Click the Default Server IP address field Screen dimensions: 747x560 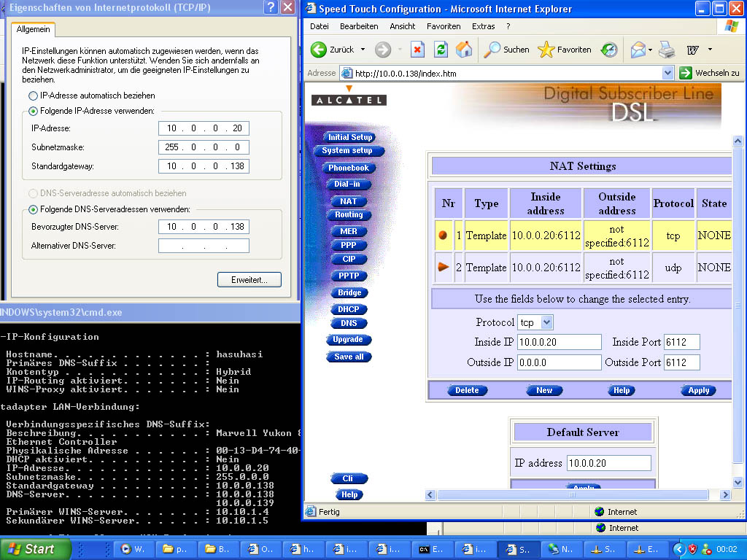(x=609, y=463)
